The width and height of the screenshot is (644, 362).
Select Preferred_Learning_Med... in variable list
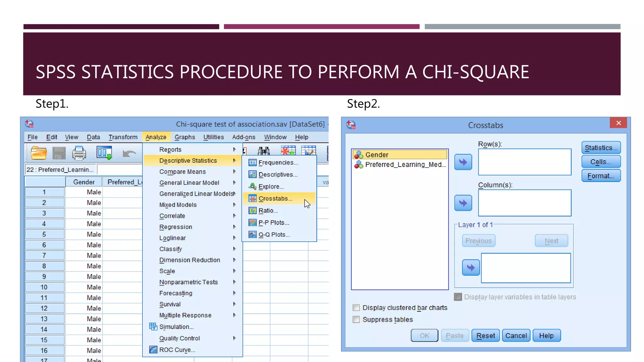(x=400, y=164)
